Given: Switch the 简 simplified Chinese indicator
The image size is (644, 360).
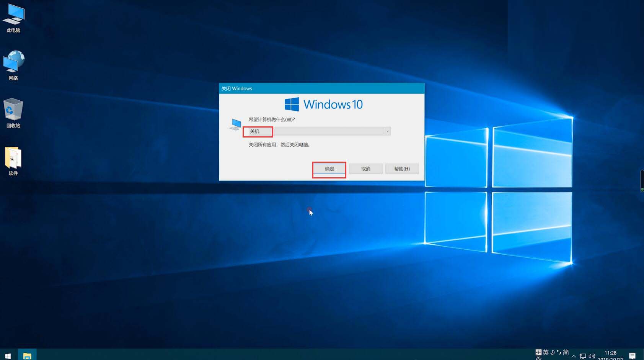Looking at the screenshot, I should (x=566, y=352).
